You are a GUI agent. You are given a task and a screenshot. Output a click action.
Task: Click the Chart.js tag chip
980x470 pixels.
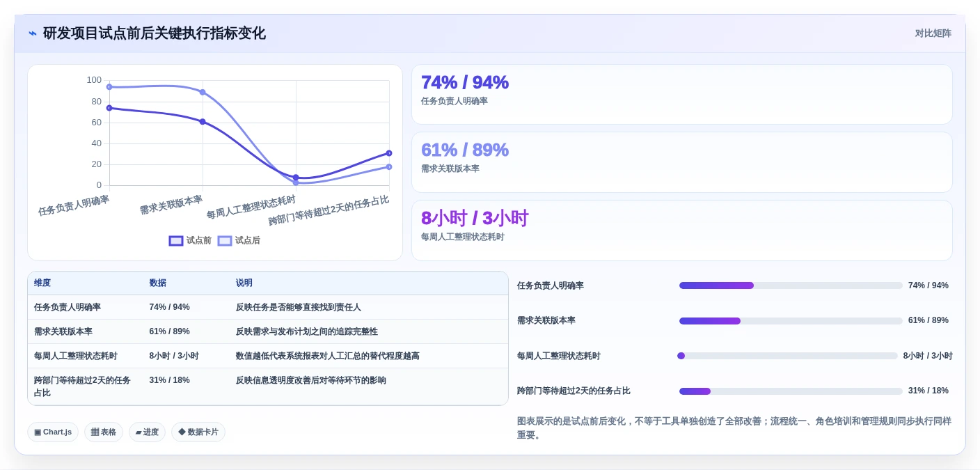(x=53, y=432)
